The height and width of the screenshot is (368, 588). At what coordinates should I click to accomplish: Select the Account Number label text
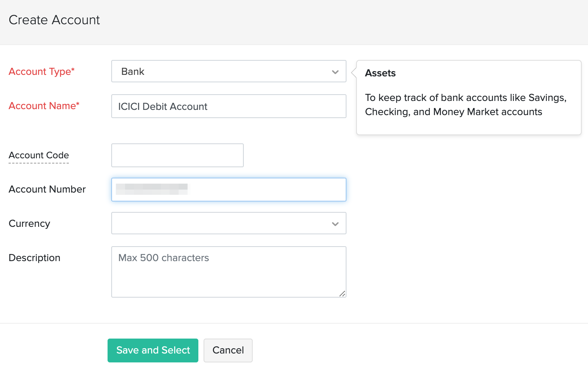click(47, 189)
